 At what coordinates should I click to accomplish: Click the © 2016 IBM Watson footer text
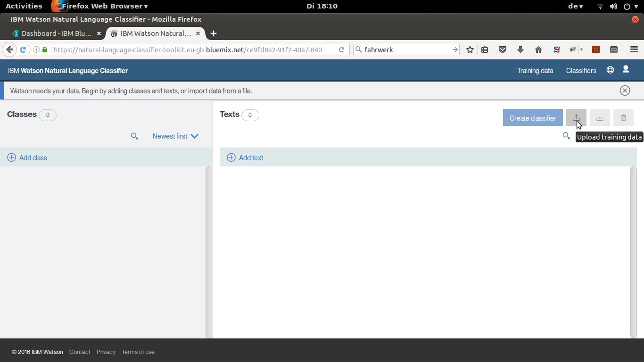pos(37,352)
